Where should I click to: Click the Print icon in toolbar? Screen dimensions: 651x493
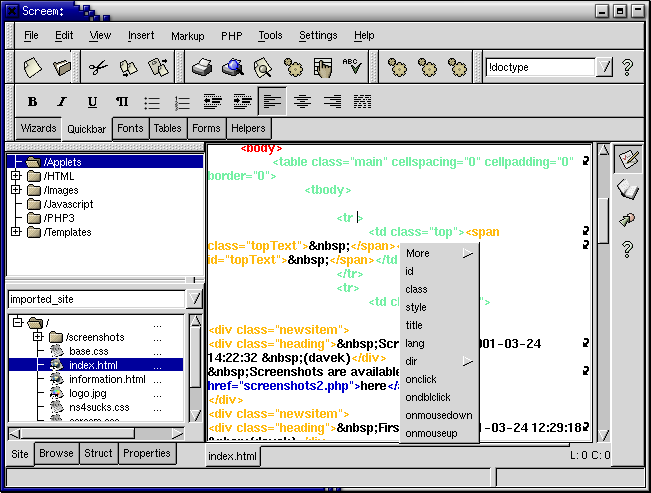coord(202,68)
